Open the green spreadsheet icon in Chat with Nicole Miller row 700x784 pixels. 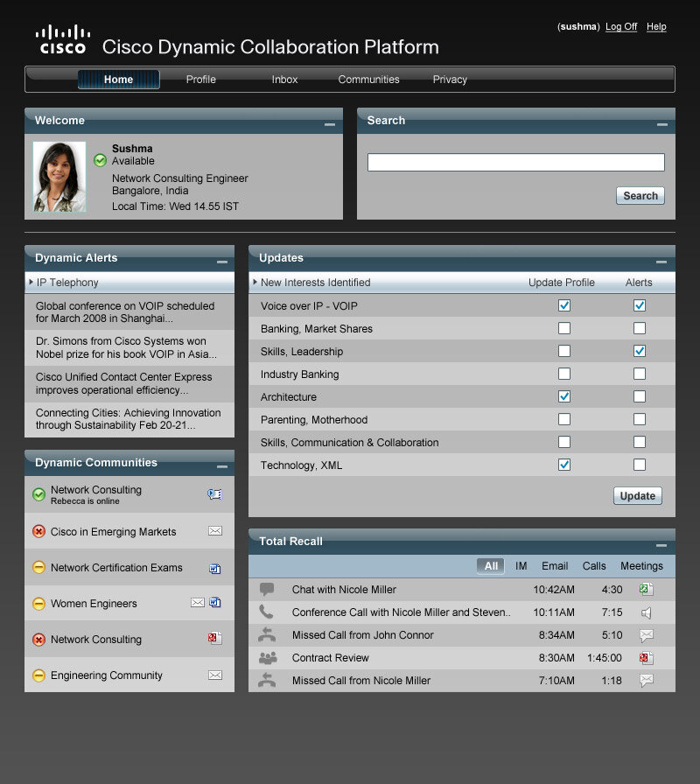tap(646, 589)
